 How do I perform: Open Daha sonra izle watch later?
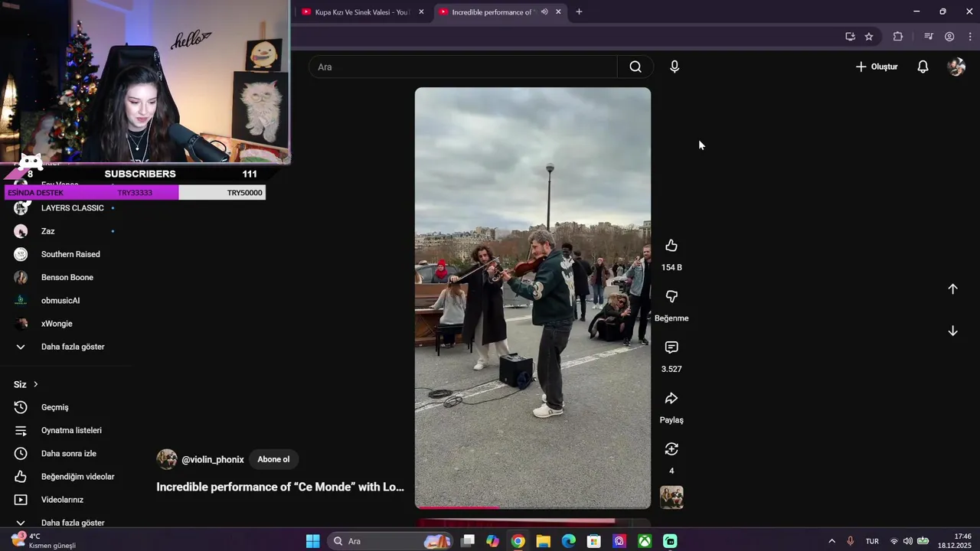[x=67, y=453]
